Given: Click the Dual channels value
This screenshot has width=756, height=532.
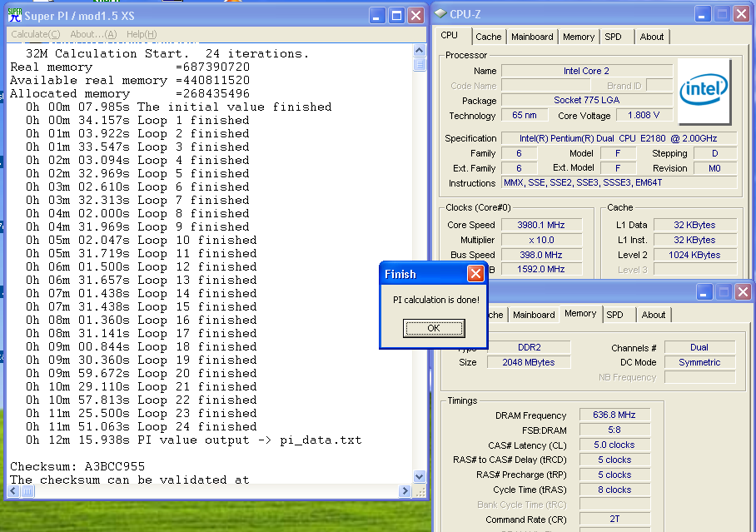Looking at the screenshot, I should pos(699,347).
